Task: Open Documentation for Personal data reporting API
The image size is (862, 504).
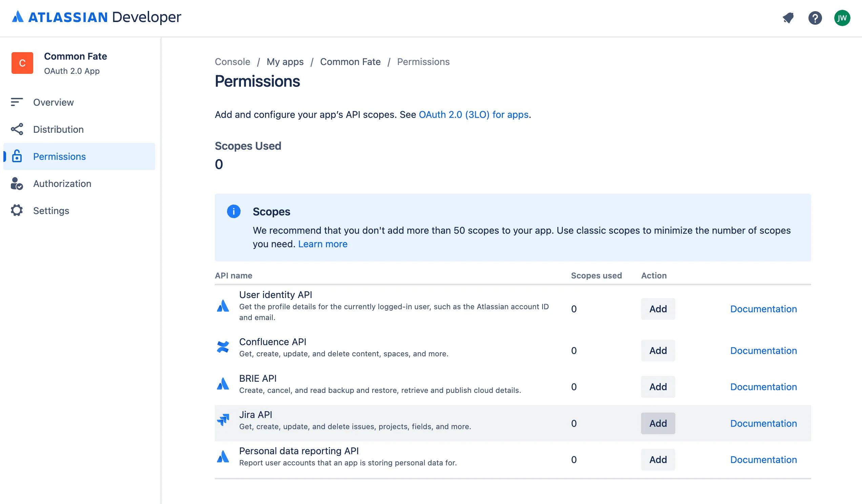Action: point(763,460)
